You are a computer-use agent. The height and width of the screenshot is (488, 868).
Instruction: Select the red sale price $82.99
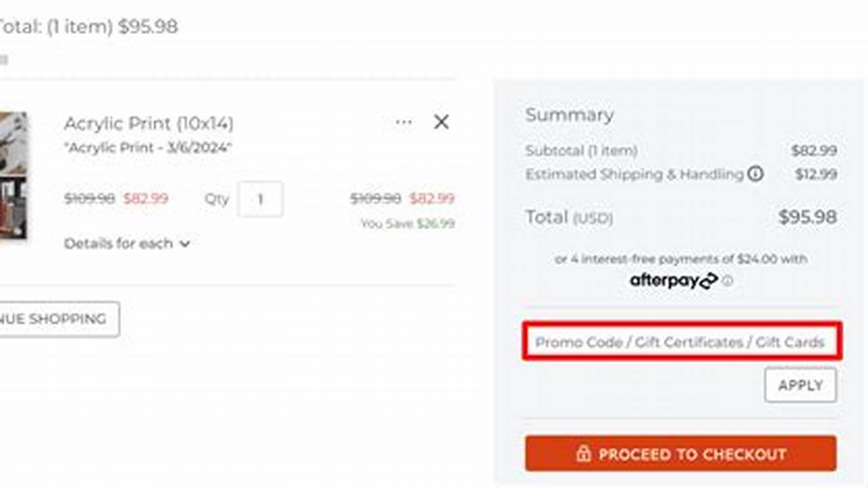click(x=146, y=199)
